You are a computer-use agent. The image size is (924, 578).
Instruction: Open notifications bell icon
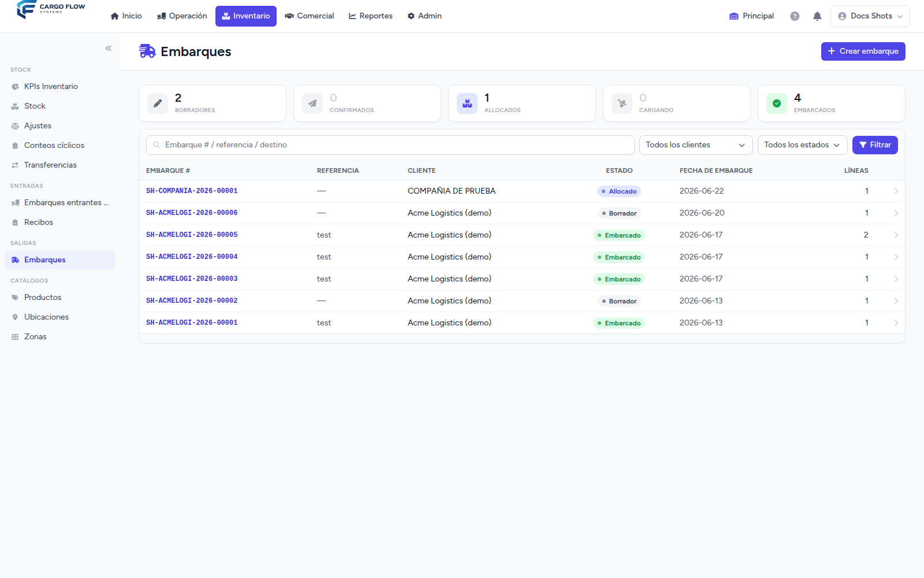pos(817,16)
